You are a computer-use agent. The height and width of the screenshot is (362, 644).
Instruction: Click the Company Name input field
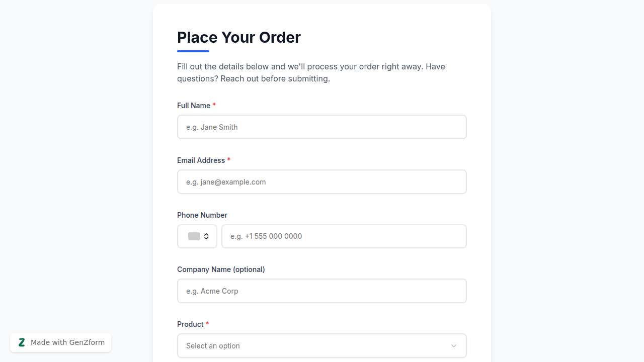pos(322,291)
